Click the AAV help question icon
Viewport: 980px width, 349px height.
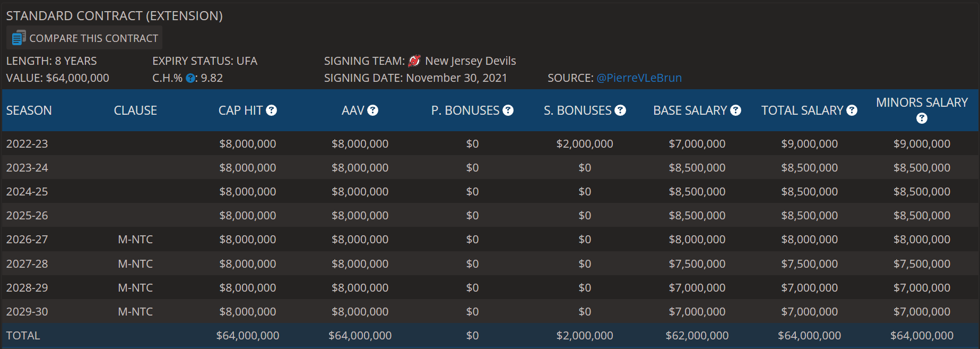[x=372, y=110]
